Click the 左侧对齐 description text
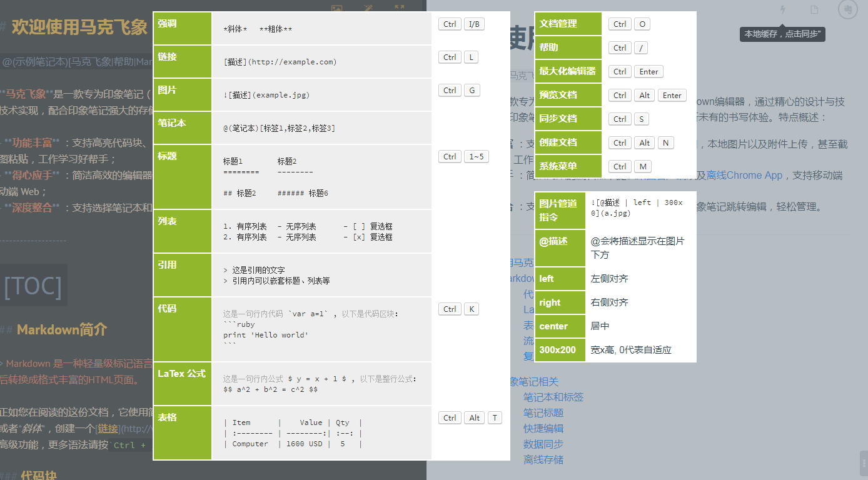Viewport: 868px width, 480px height. [610, 278]
